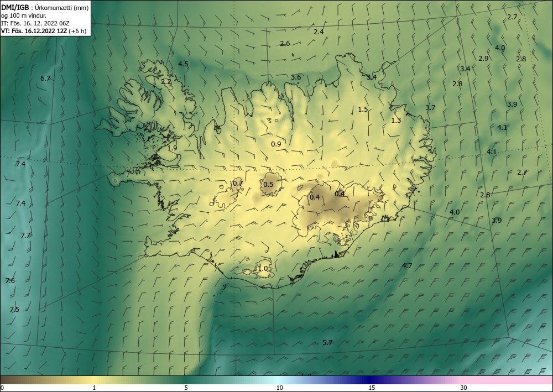Click the 10 tick label on the color scale

(279, 388)
